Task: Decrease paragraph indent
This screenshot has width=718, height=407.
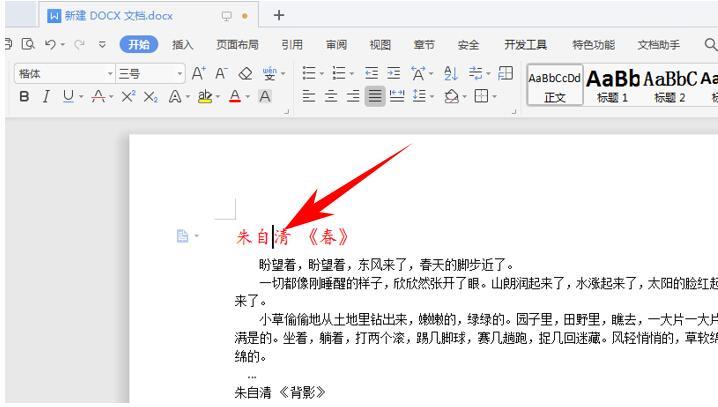Action: click(x=371, y=73)
